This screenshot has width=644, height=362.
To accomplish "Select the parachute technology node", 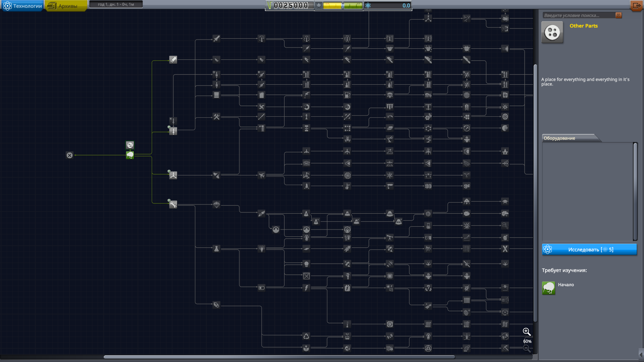I will 216,204.
